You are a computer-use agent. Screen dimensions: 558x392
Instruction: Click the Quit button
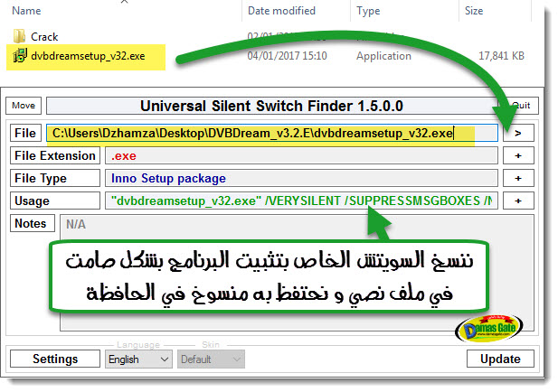coord(521,106)
